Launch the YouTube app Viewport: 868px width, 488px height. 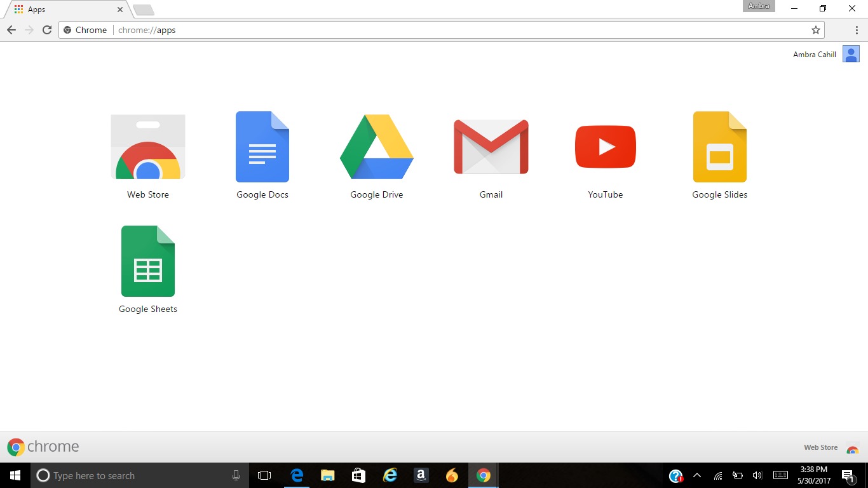(605, 147)
